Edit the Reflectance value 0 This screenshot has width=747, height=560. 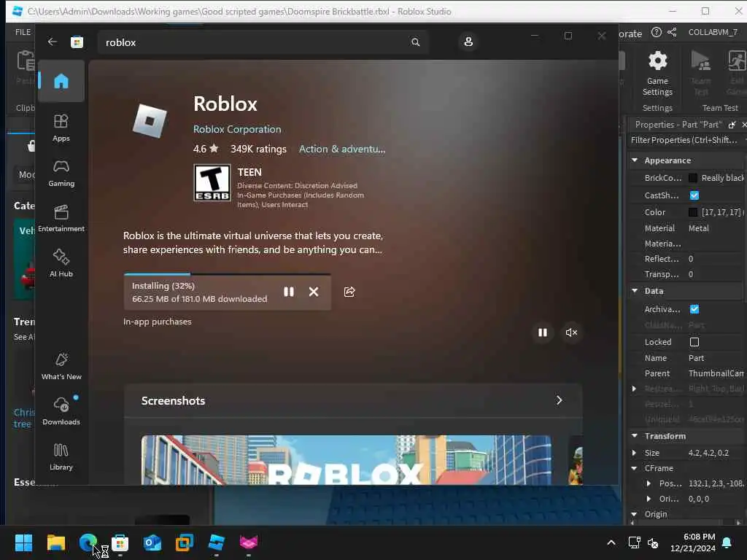tap(691, 259)
